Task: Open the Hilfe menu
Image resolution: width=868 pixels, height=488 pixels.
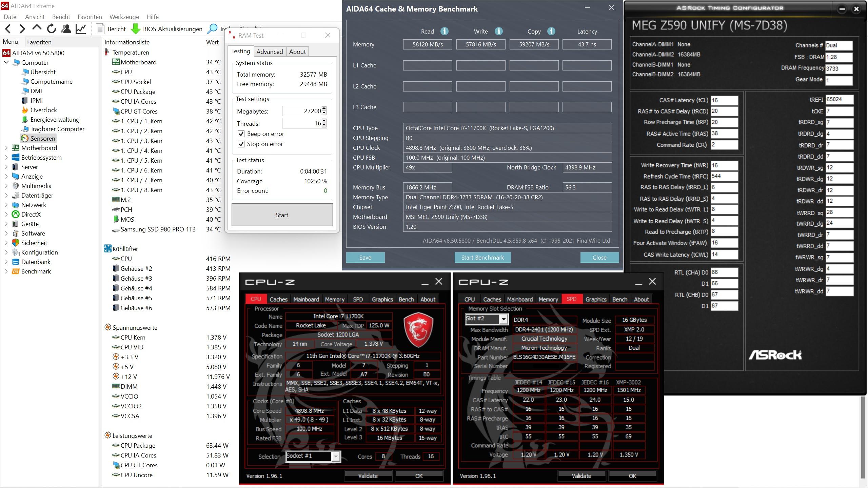Action: click(x=153, y=17)
